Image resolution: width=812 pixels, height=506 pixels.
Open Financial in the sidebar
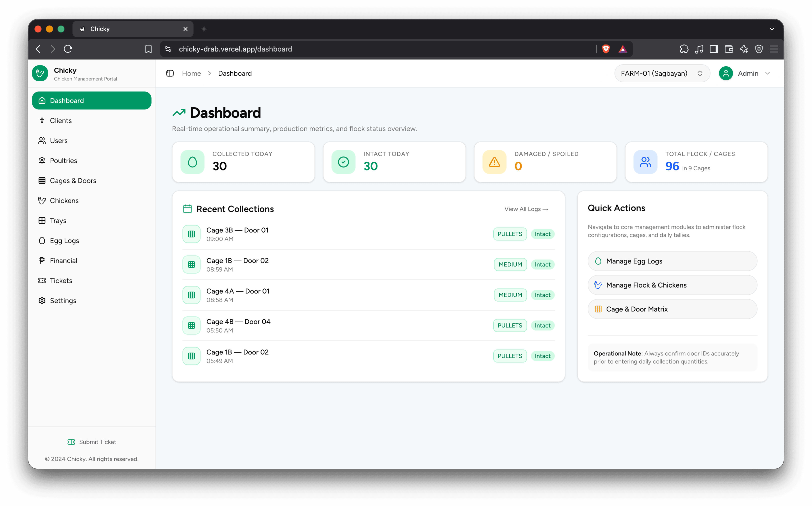[x=92, y=261]
